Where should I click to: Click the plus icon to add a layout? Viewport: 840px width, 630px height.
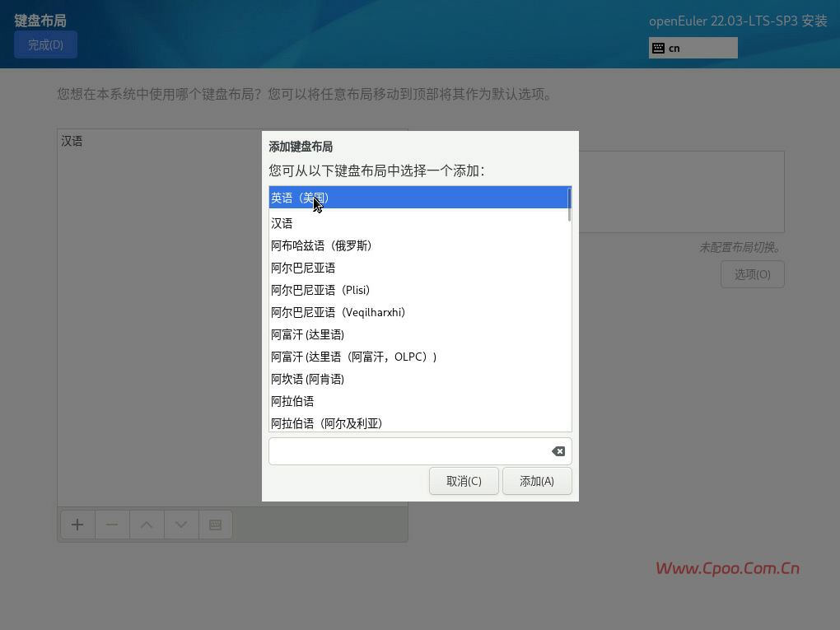(x=77, y=525)
